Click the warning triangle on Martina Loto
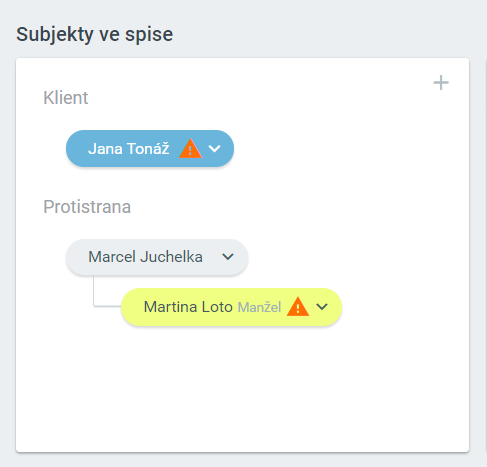487x467 pixels. pos(298,307)
